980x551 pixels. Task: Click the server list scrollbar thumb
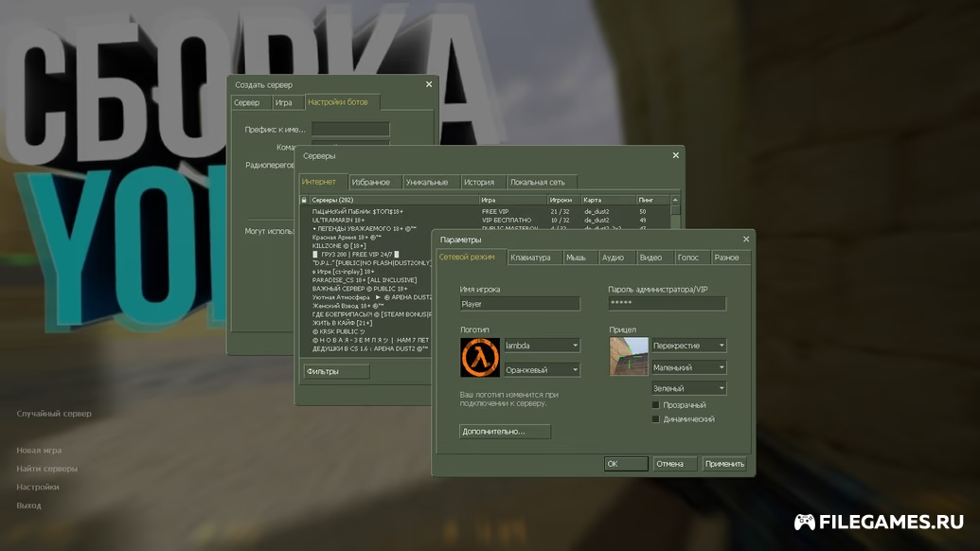(x=675, y=210)
